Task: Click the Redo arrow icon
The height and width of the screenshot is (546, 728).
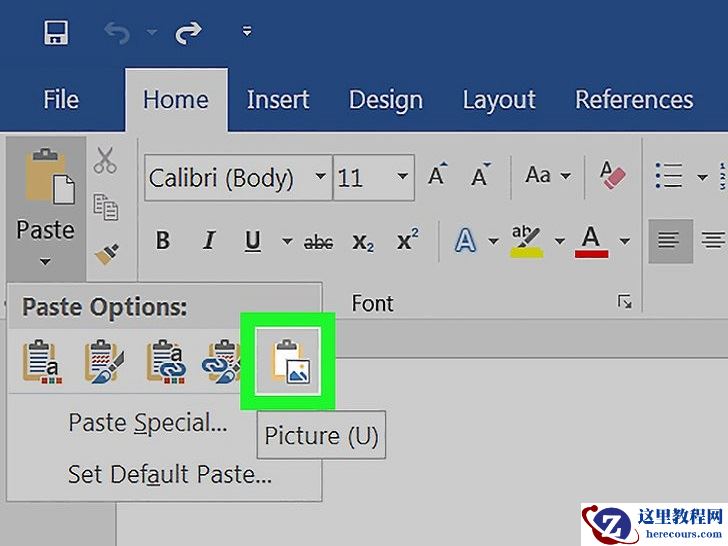Action: pos(187,32)
